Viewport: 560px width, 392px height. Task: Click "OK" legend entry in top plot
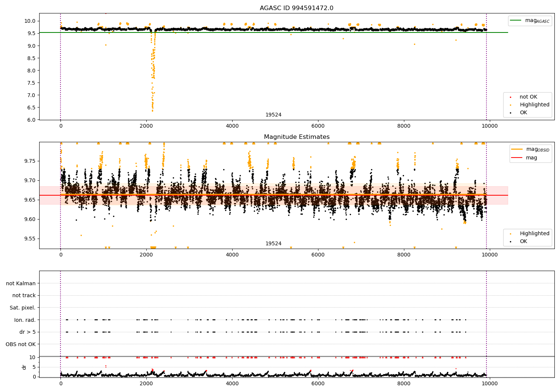[x=523, y=113]
